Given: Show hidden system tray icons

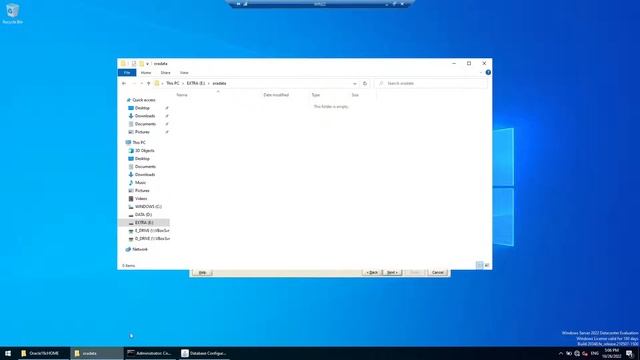Looking at the screenshot, I should (560, 353).
